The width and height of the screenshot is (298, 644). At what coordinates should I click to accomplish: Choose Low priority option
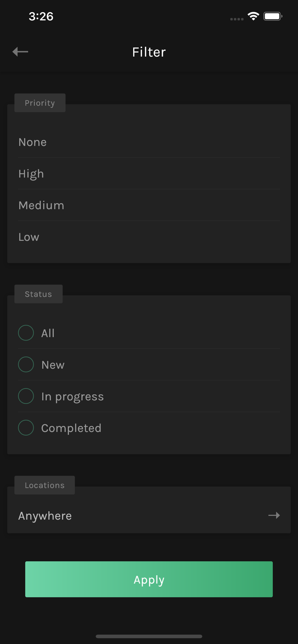(149, 237)
